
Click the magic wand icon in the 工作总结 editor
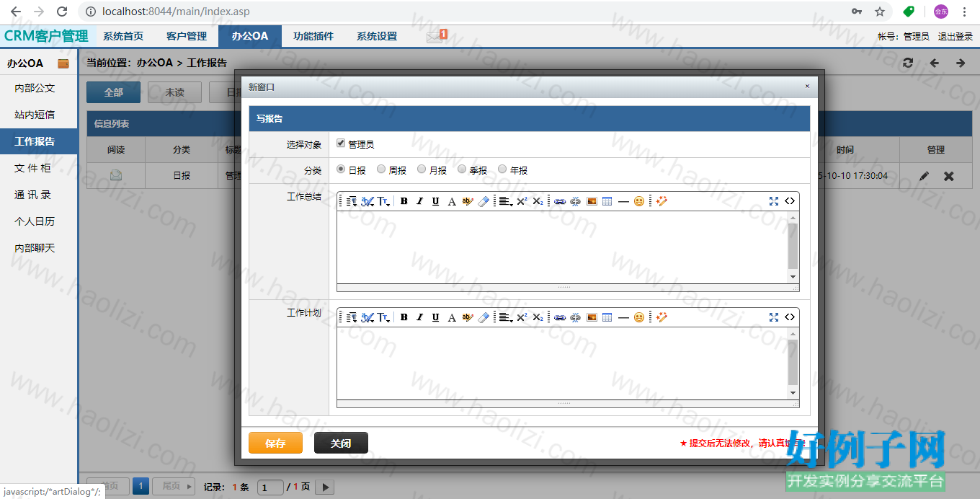pyautogui.click(x=661, y=201)
